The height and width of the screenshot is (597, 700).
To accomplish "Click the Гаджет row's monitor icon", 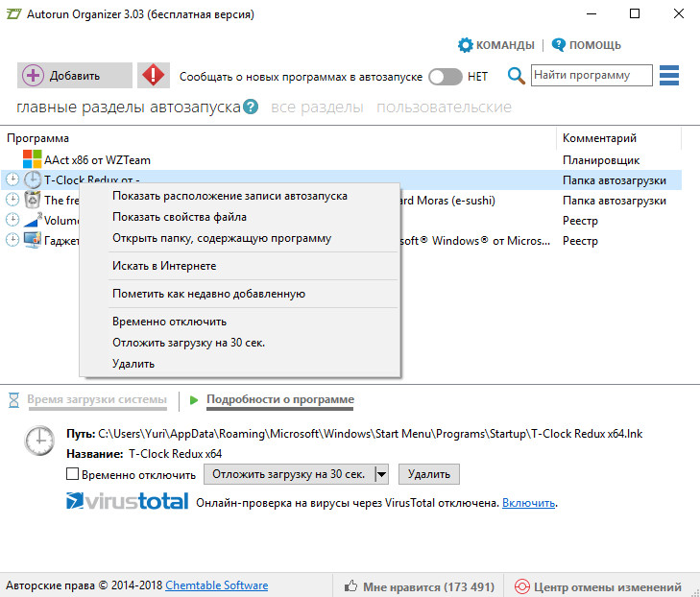I will [32, 241].
